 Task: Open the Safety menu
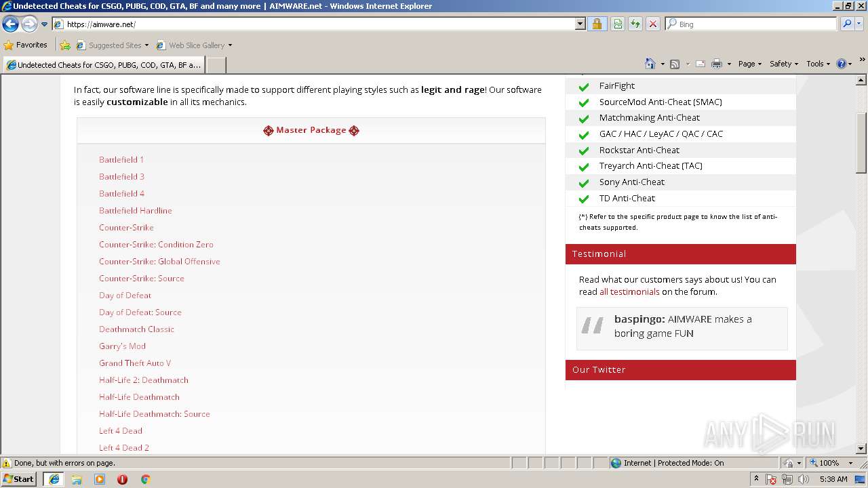[x=784, y=64]
